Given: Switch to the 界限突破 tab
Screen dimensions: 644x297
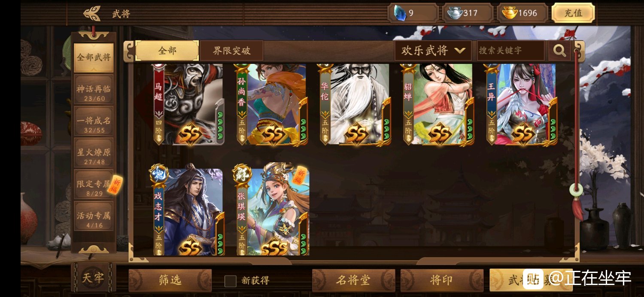Looking at the screenshot, I should [231, 51].
